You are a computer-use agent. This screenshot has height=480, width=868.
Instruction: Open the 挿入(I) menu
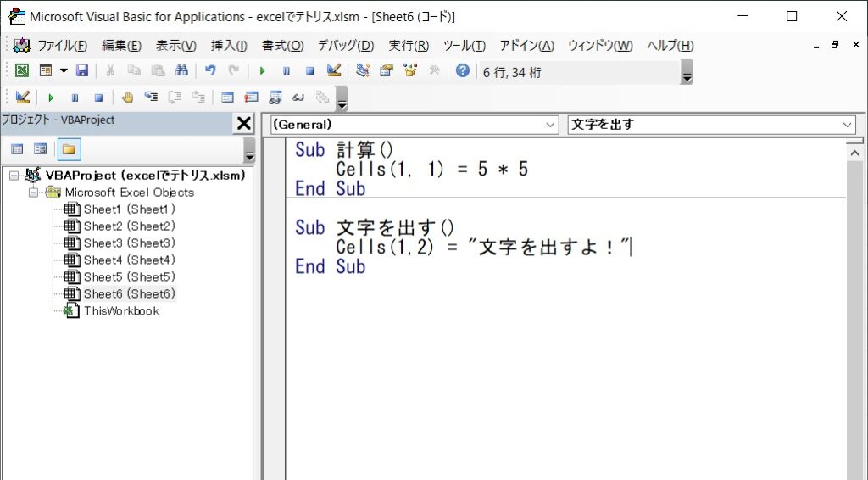coord(229,46)
